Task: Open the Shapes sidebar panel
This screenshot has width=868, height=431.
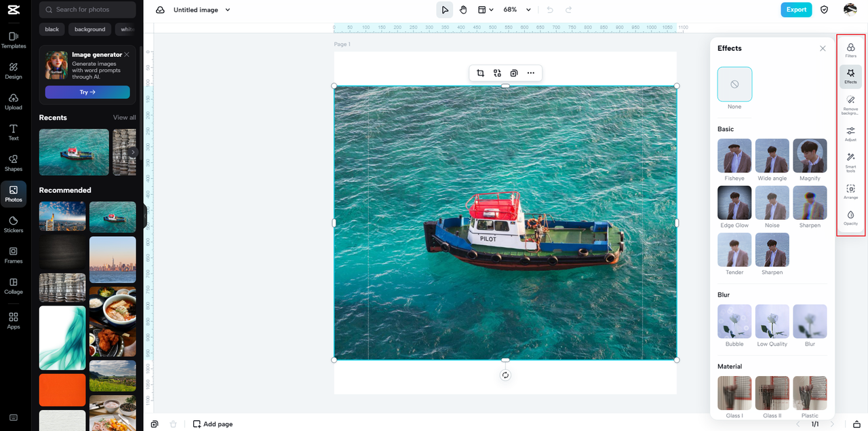Action: (x=14, y=163)
